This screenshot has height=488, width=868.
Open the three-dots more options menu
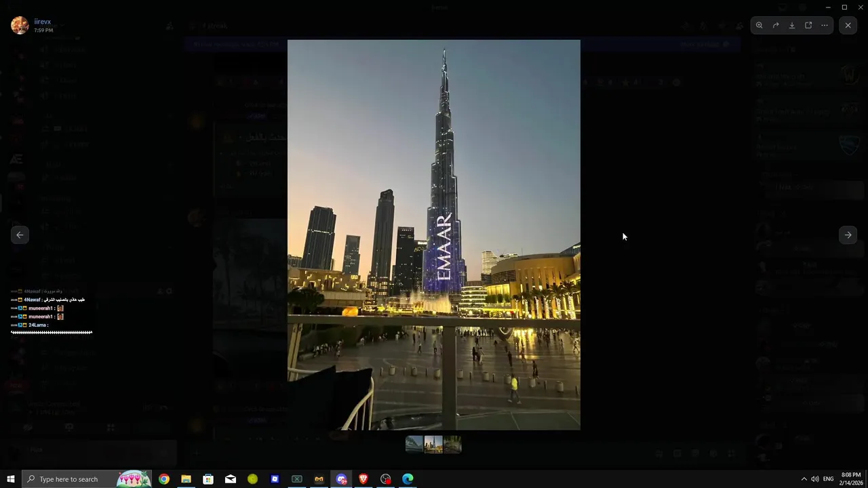tap(825, 25)
